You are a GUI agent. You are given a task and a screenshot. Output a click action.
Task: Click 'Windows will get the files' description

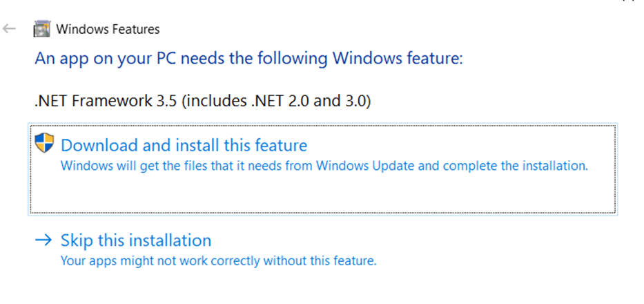coord(324,166)
